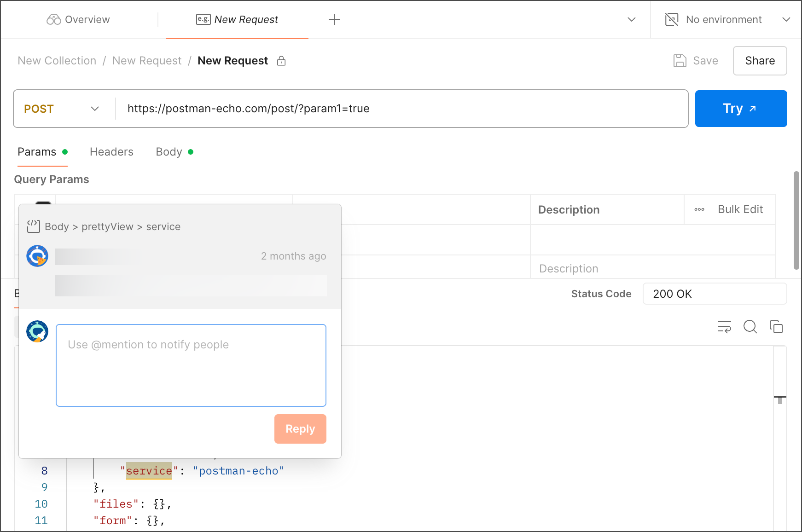Screen dimensions: 802x532
Task: Select the Headers tab
Action: [111, 152]
